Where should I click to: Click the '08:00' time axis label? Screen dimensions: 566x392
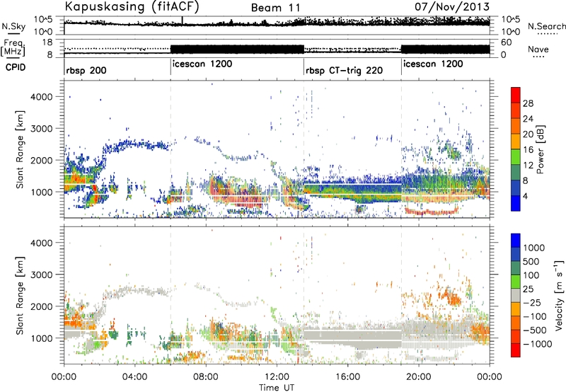click(206, 377)
